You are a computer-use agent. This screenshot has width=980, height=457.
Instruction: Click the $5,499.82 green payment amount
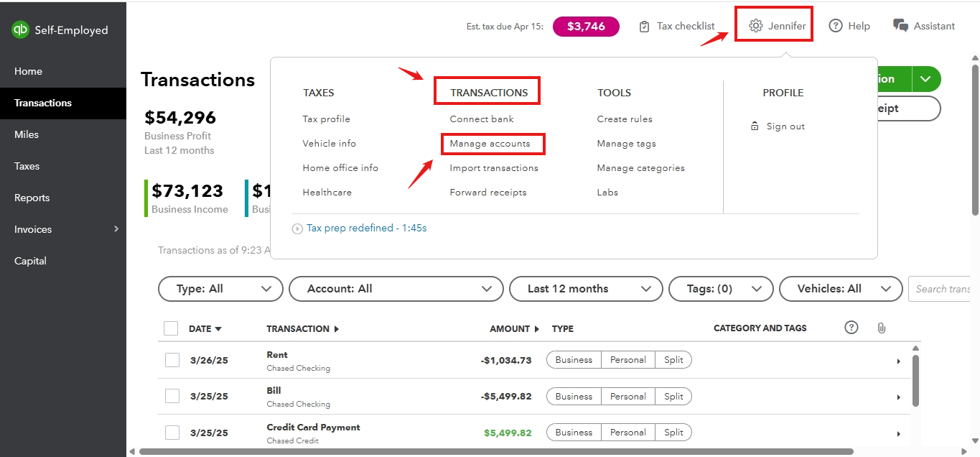pyautogui.click(x=508, y=433)
